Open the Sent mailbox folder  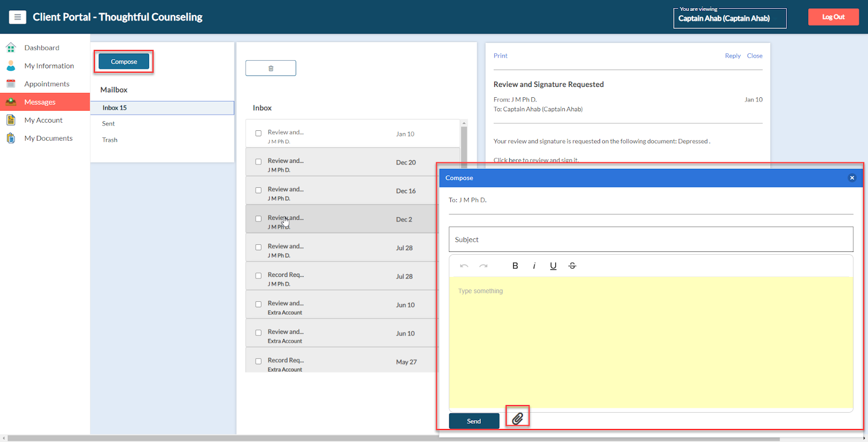(108, 124)
